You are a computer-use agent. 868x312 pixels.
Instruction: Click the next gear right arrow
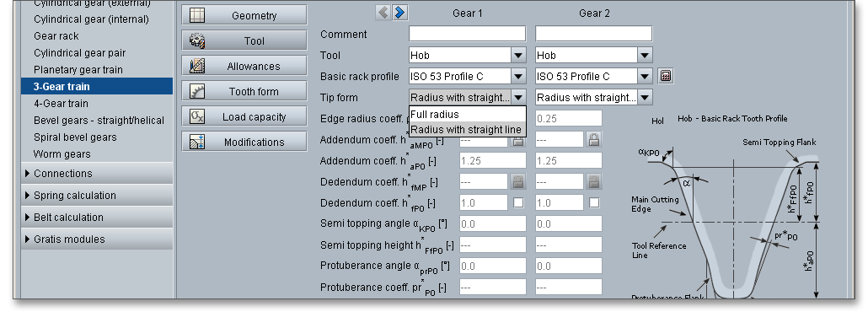[x=399, y=12]
